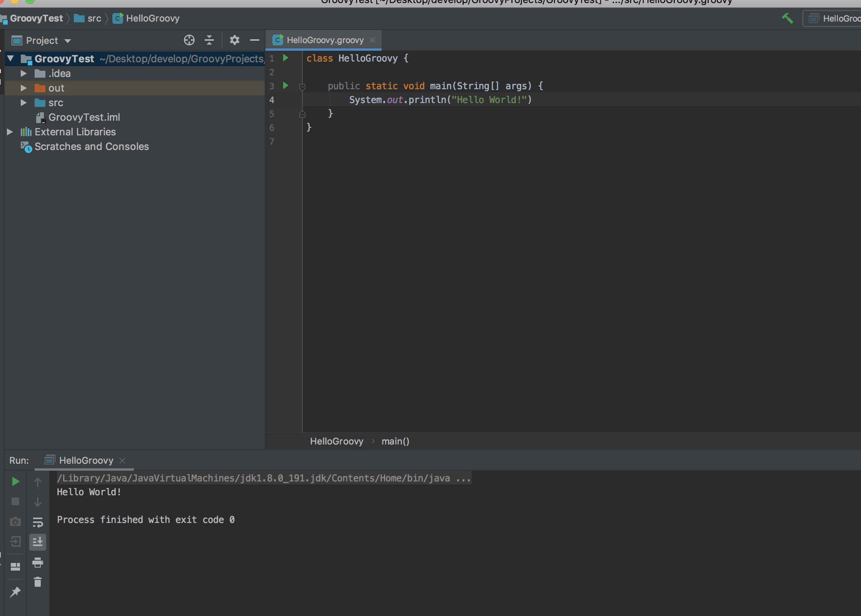Viewport: 861px width, 616px height.
Task: Expand the .idea folder
Action: coord(23,73)
